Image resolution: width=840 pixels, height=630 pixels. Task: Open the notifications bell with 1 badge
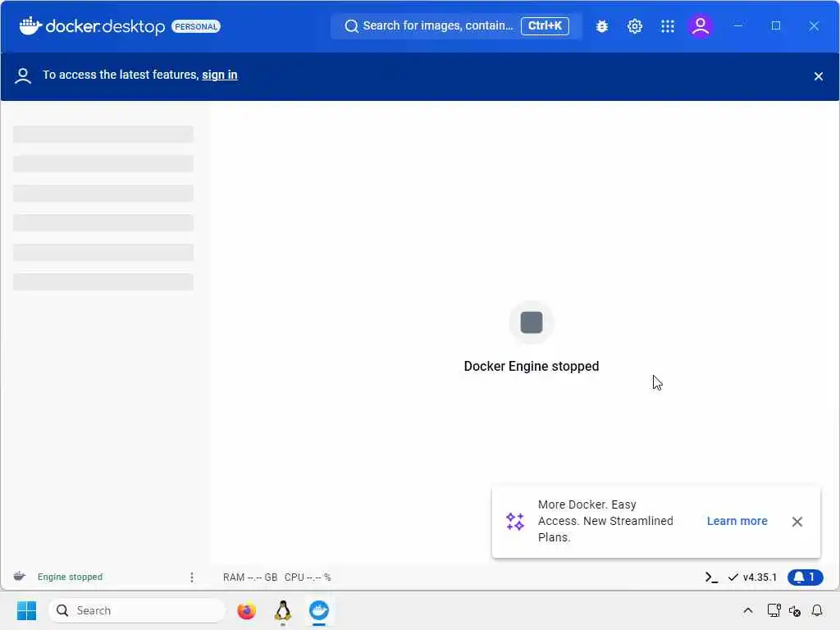806,577
